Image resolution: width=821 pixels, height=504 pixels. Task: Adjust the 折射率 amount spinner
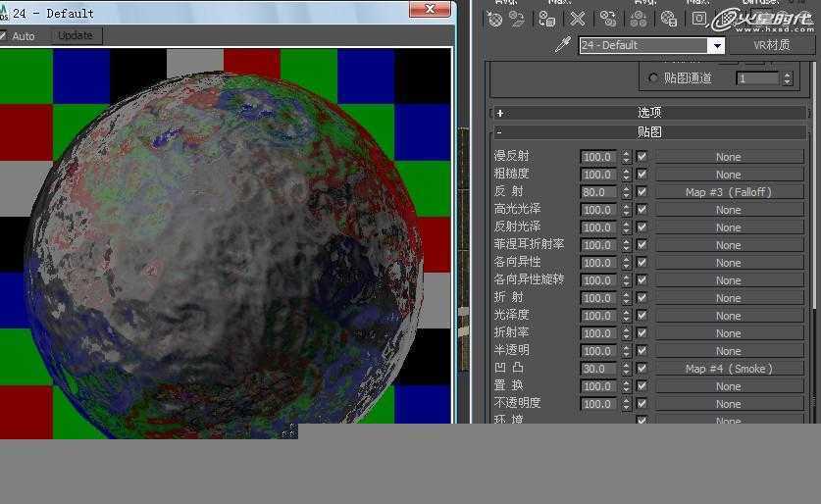(x=626, y=332)
